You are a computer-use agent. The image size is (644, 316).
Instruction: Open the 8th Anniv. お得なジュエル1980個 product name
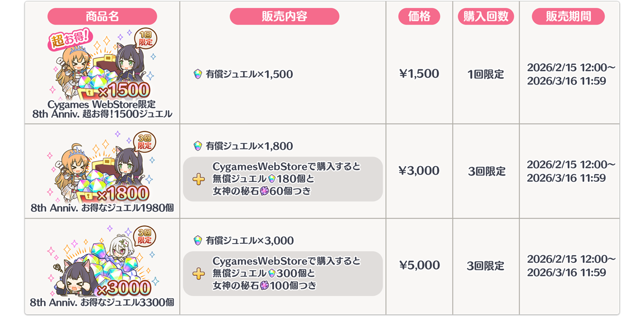click(102, 208)
